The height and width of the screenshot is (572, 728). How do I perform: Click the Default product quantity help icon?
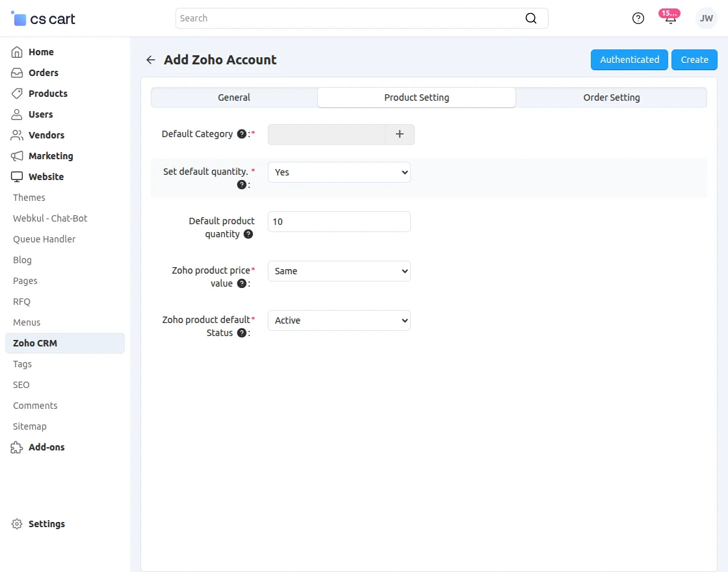pos(248,234)
